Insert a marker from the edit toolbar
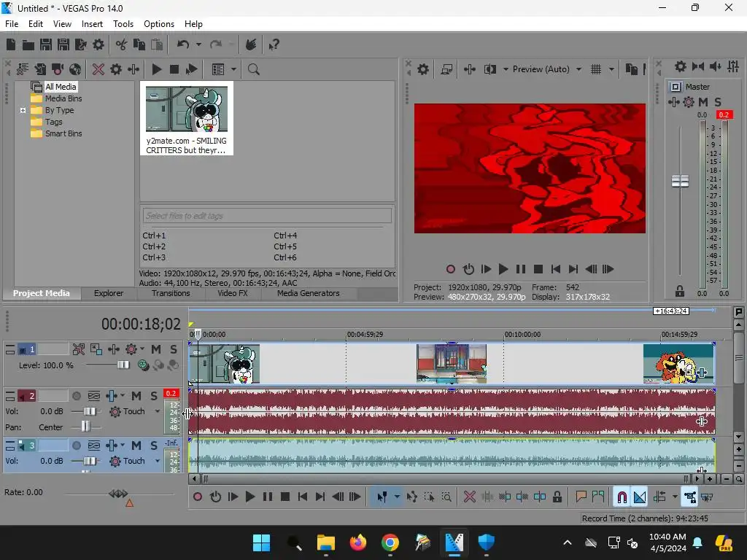The width and height of the screenshot is (747, 560). 581,497
